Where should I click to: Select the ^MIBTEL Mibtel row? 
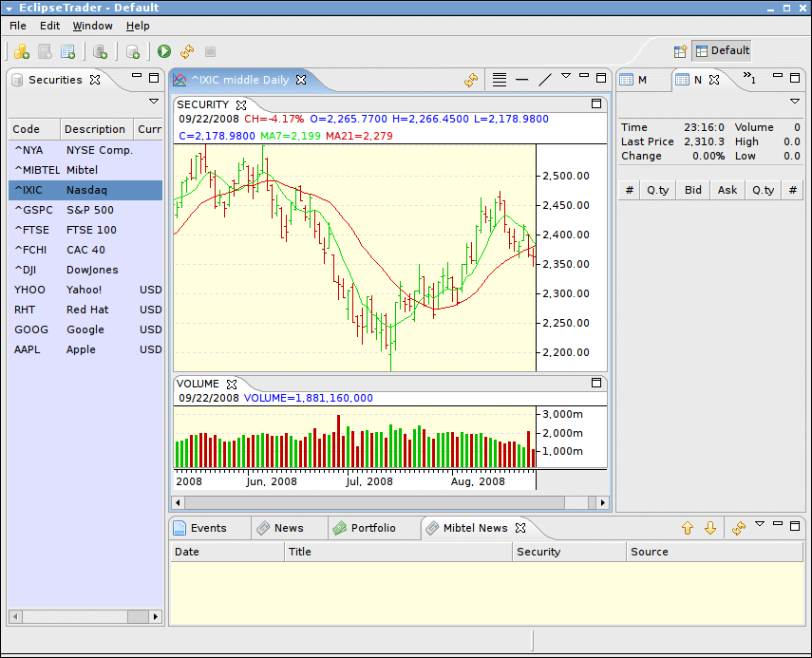click(x=85, y=170)
